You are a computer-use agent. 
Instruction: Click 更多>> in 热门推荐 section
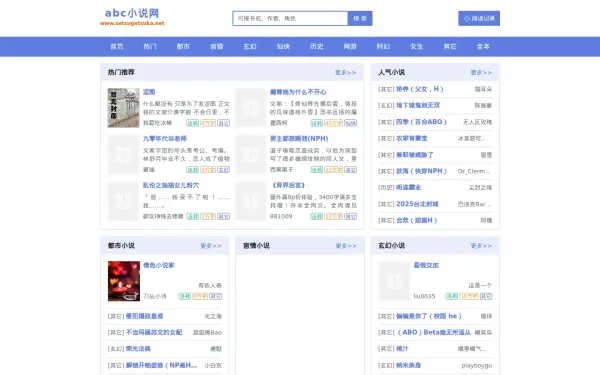point(346,72)
